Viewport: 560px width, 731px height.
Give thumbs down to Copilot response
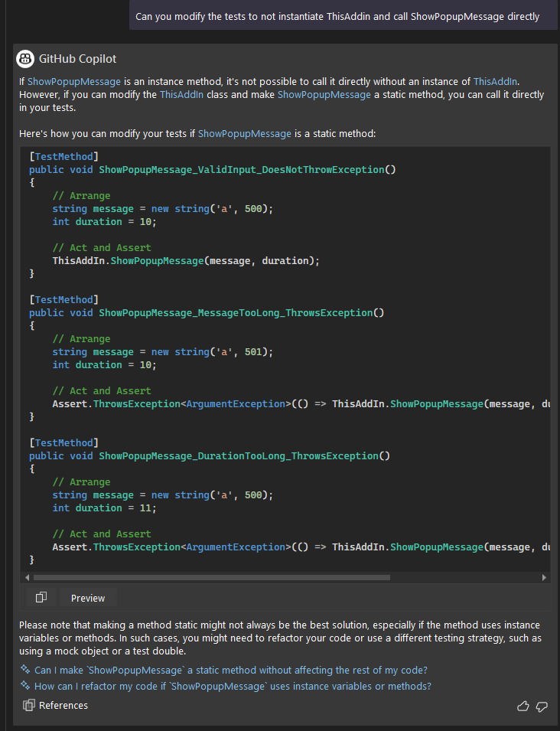[x=542, y=707]
